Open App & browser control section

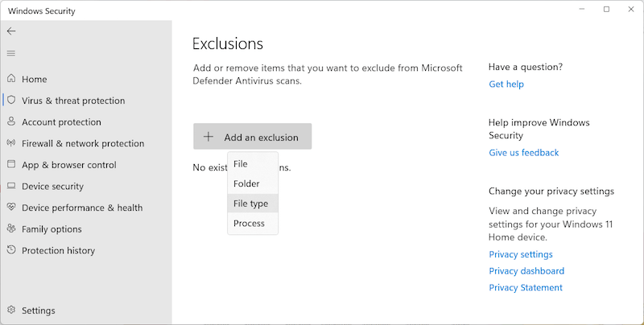(69, 165)
